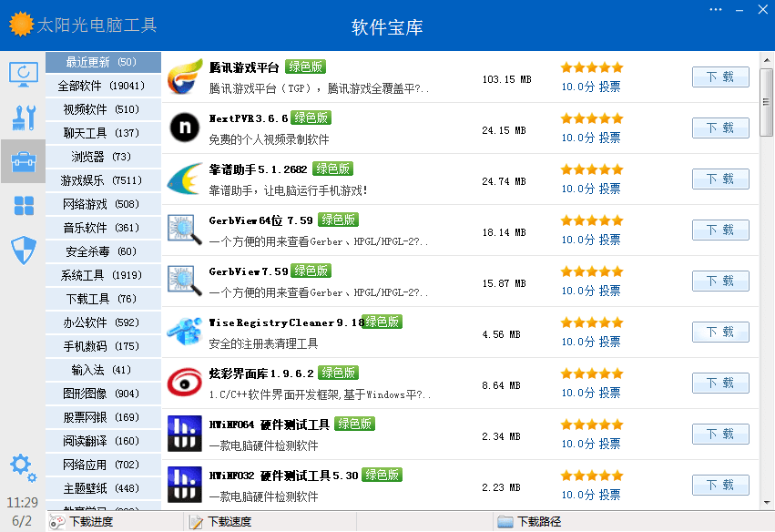Open the wrench and brush tools icon

coord(23,118)
